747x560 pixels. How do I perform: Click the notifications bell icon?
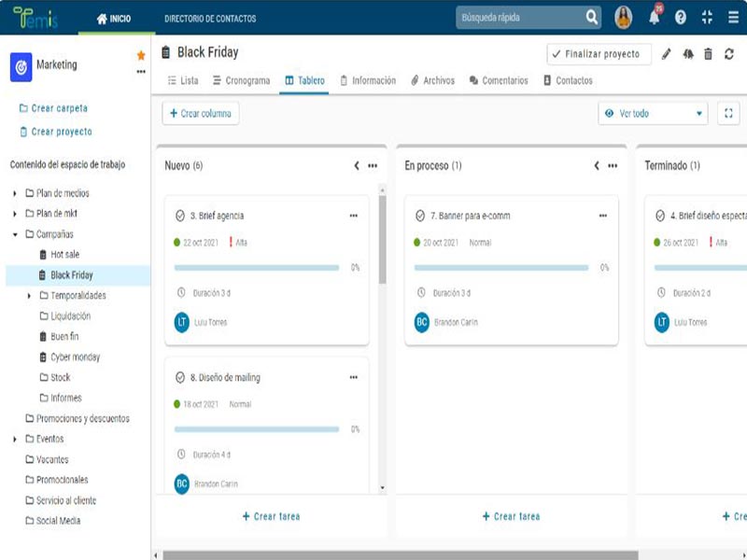(654, 18)
